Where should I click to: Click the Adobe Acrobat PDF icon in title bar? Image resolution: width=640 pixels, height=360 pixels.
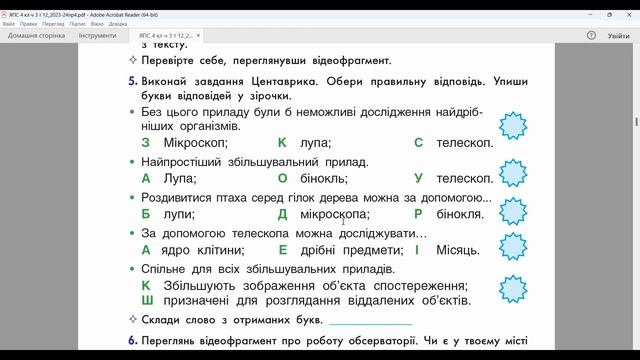tap(4, 15)
